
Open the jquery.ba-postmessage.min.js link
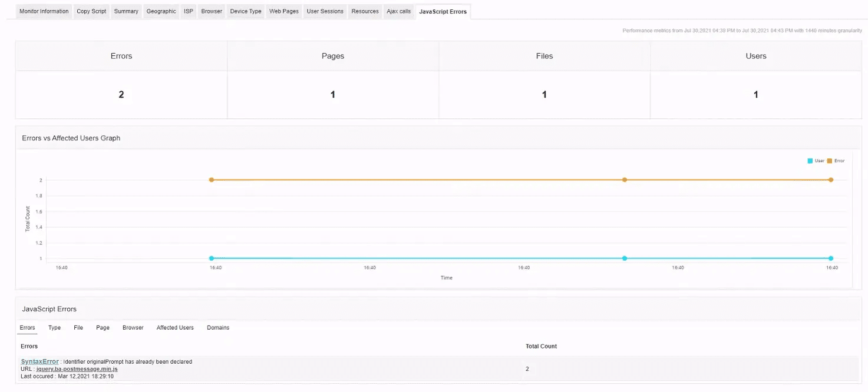76,369
